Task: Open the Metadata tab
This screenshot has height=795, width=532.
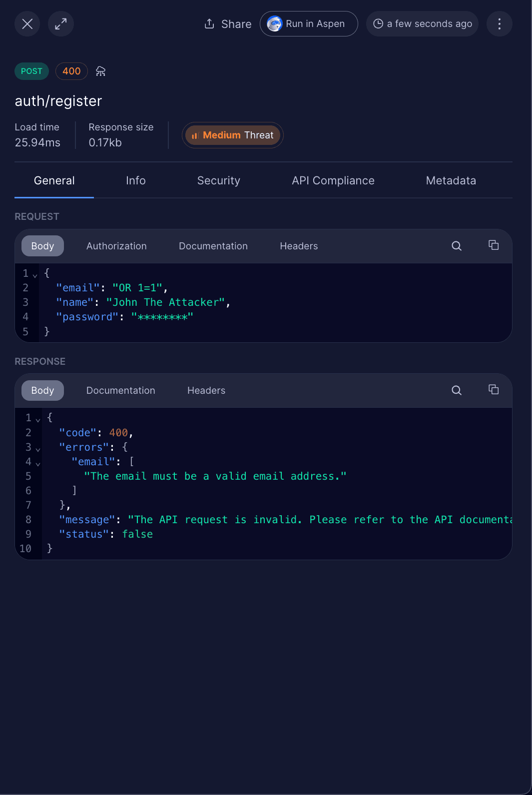Action: coord(451,181)
